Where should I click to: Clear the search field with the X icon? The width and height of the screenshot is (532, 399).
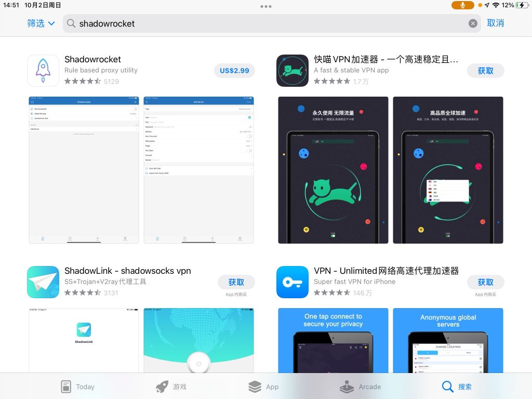click(473, 23)
